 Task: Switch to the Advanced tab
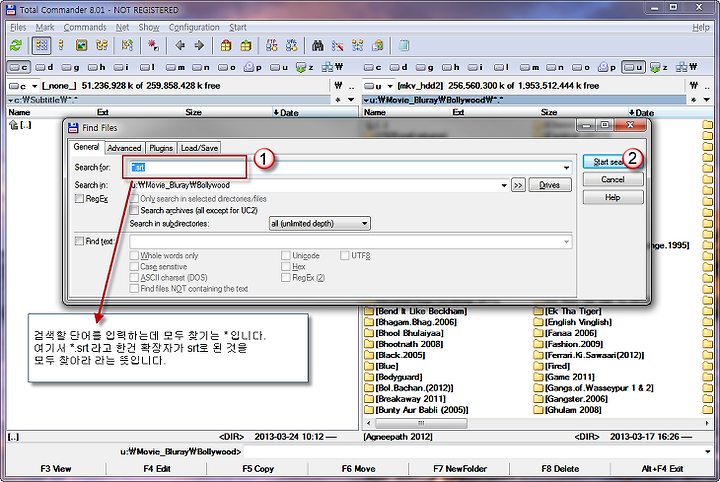point(124,148)
